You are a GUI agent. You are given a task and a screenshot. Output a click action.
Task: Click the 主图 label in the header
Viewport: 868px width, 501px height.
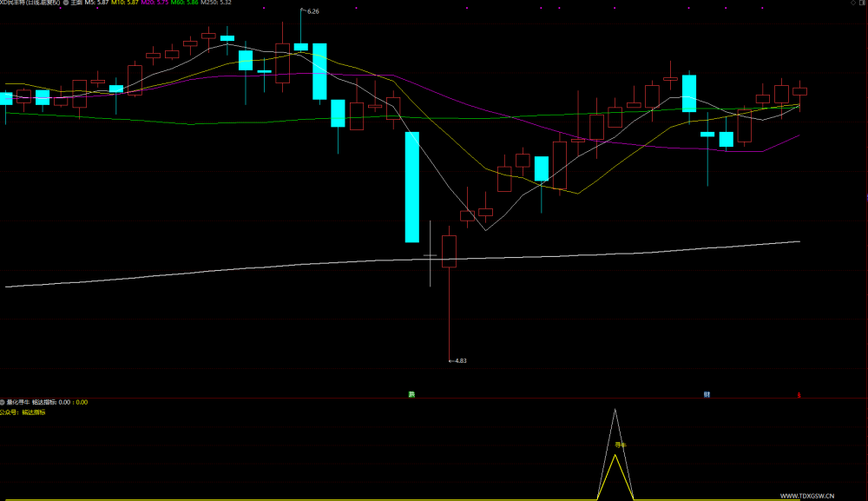76,3
